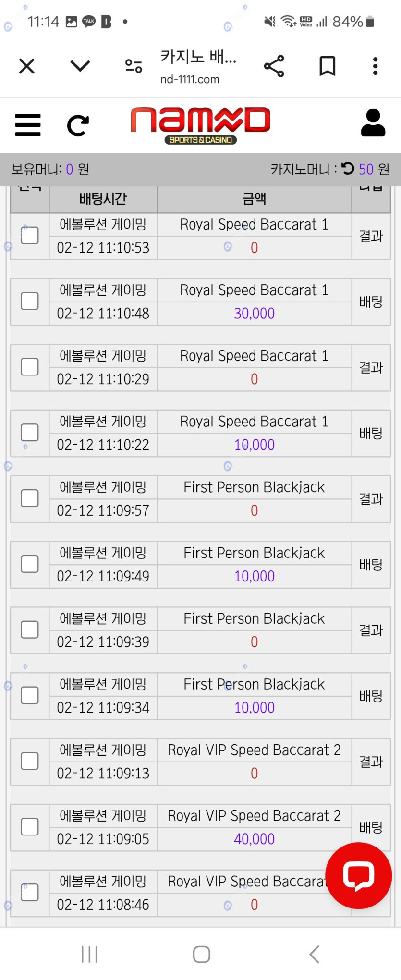Tap the page refresh arrow icon
The image size is (401, 980).
pyautogui.click(x=78, y=126)
